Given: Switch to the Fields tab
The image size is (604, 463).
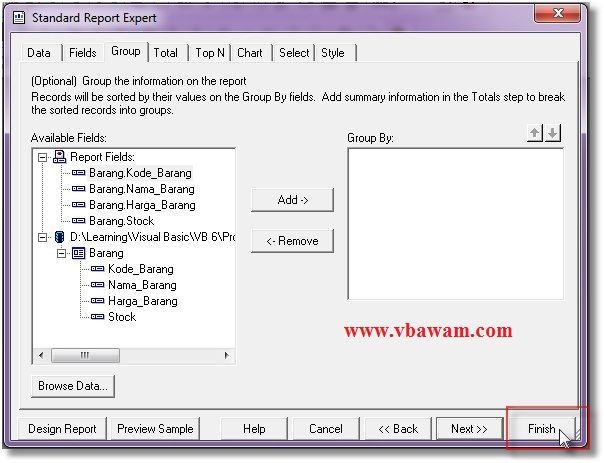Looking at the screenshot, I should (x=82, y=53).
